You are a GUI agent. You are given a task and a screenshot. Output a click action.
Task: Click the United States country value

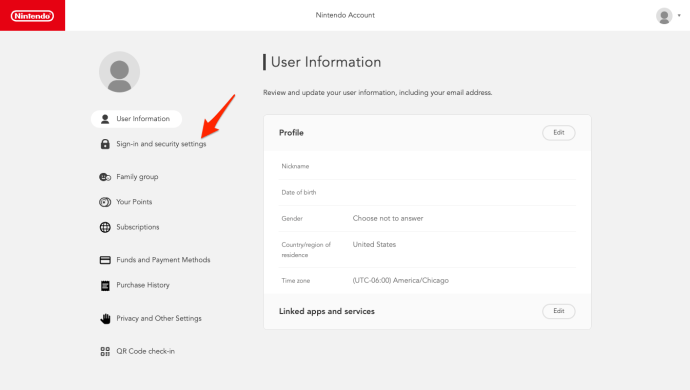(374, 244)
